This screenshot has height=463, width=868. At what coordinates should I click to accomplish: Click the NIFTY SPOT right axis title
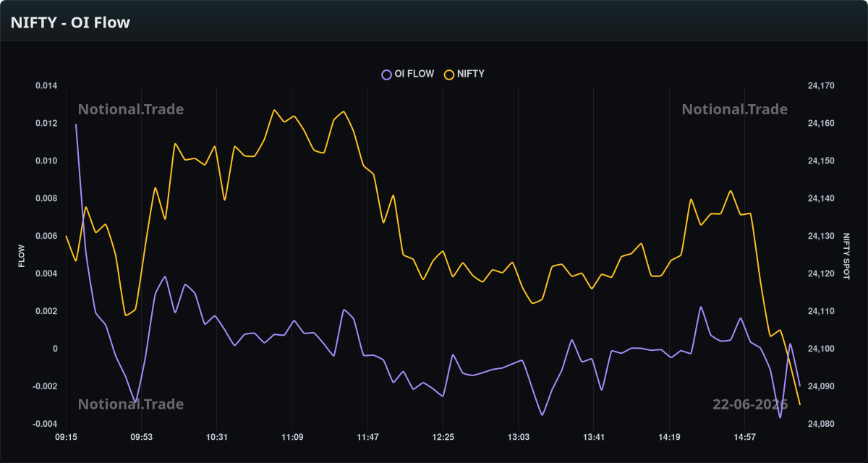pos(846,255)
